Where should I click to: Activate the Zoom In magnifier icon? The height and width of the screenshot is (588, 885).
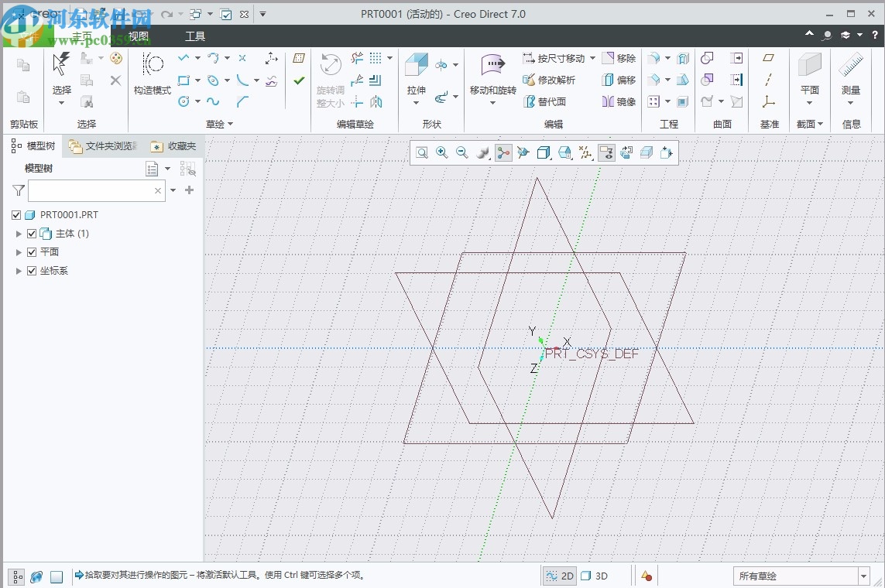[x=442, y=152]
